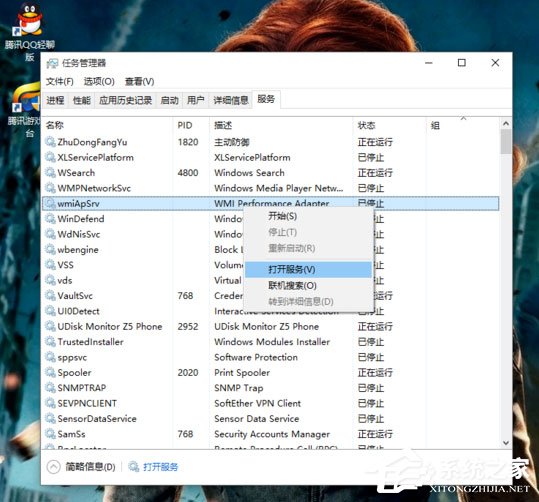
Task: Select the ZhuDongFangYu service name
Action: click(x=92, y=142)
